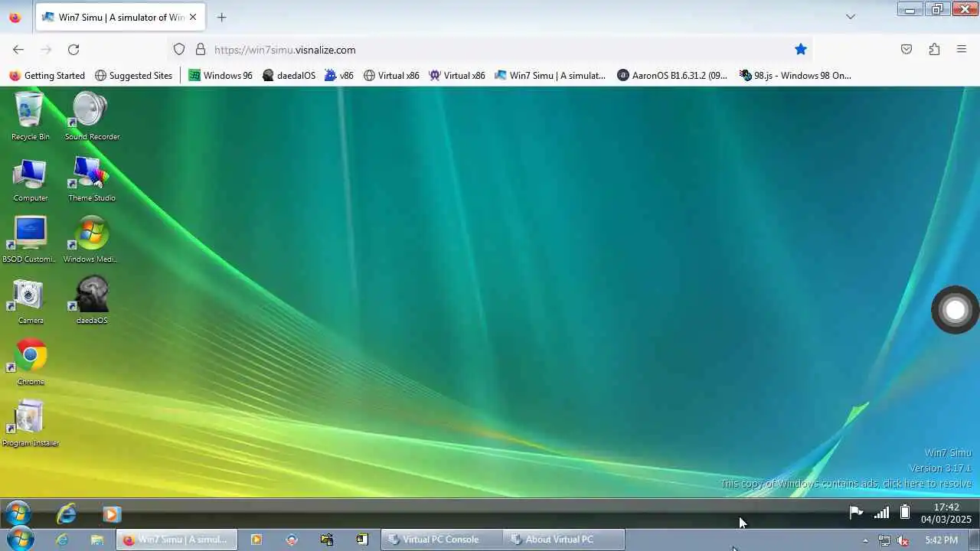
Task: Click the battery icon in Win7 Simu tray
Action: tap(905, 512)
